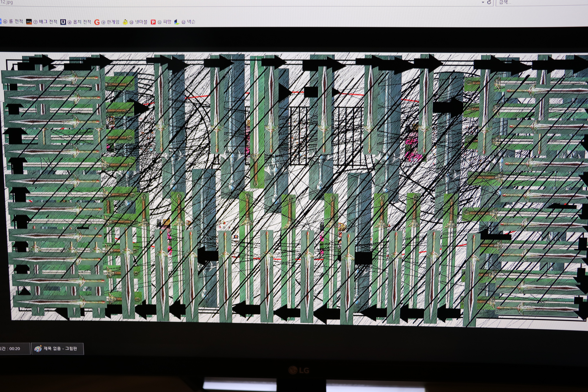
Task: Click the 넥슨 bookmark favicon
Action: point(177,22)
